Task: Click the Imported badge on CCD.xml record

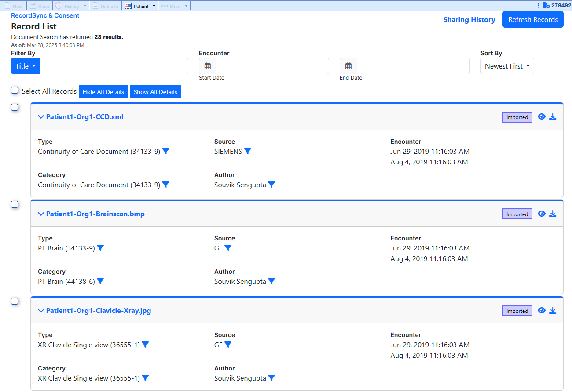Action: click(x=517, y=117)
